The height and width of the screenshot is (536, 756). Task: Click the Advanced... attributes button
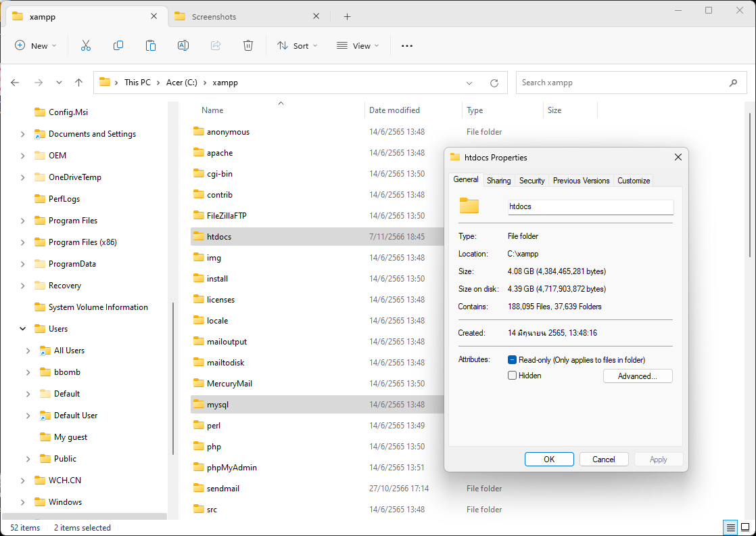pos(637,376)
